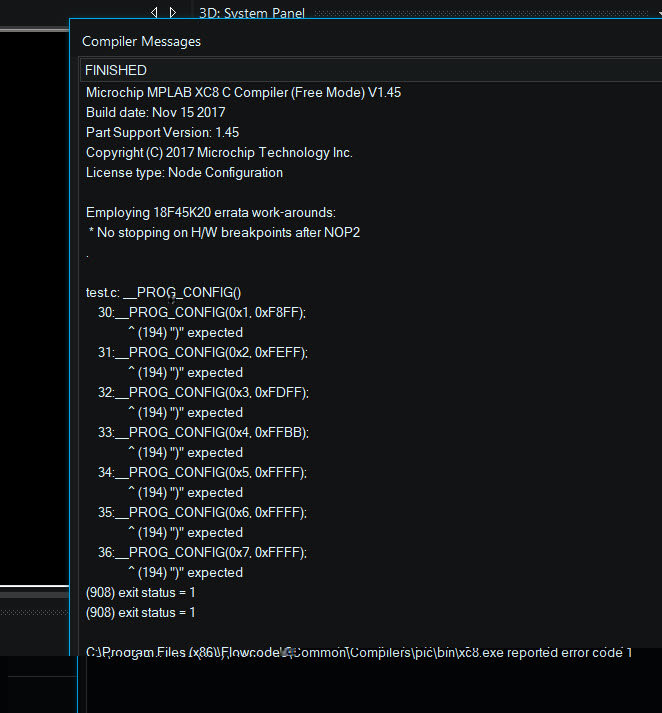662x713 pixels.
Task: Click the FINISHED status field
Action: 371,70
